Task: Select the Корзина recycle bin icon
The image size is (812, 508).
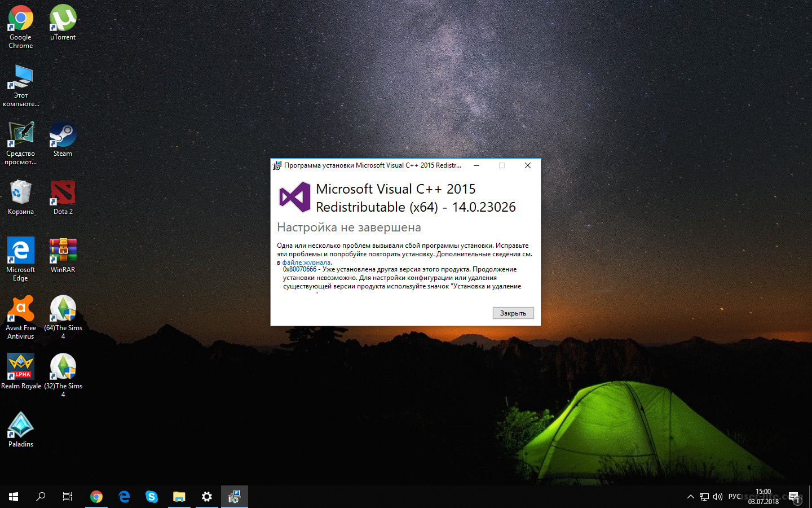Action: pyautogui.click(x=21, y=198)
